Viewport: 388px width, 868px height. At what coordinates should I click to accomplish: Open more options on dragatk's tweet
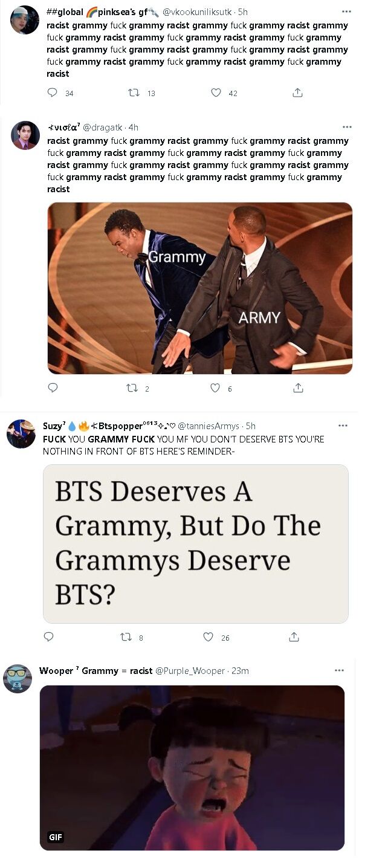[x=347, y=127]
